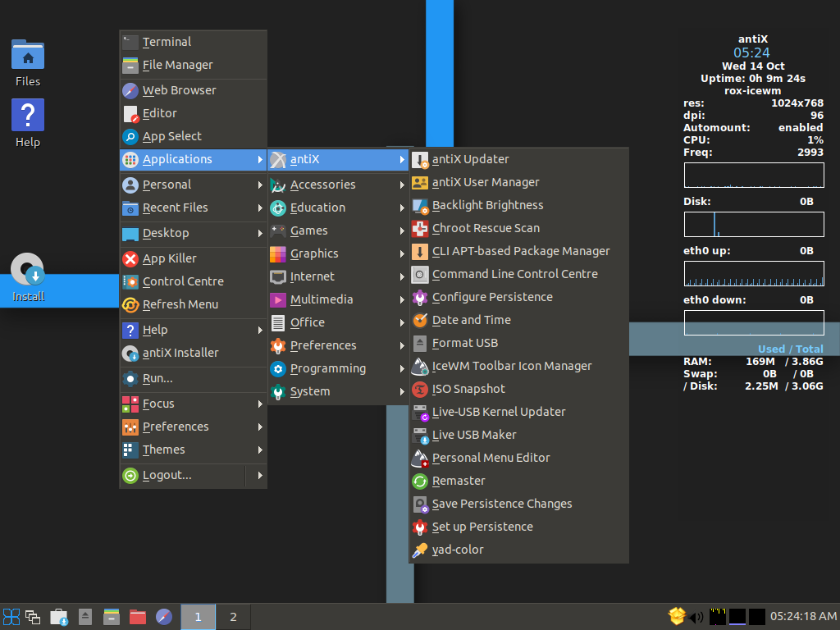Click the Terminal icon in the menu
The image size is (840, 630).
tap(130, 42)
